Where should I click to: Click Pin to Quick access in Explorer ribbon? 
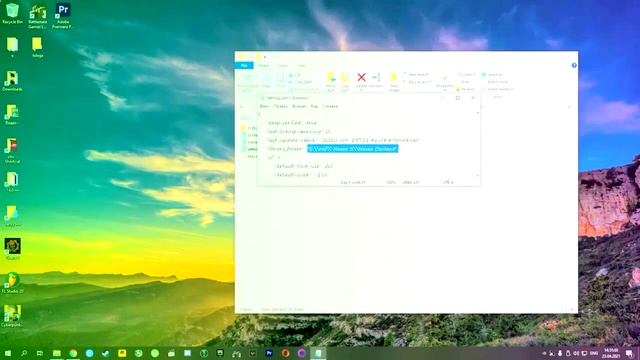coord(247,82)
